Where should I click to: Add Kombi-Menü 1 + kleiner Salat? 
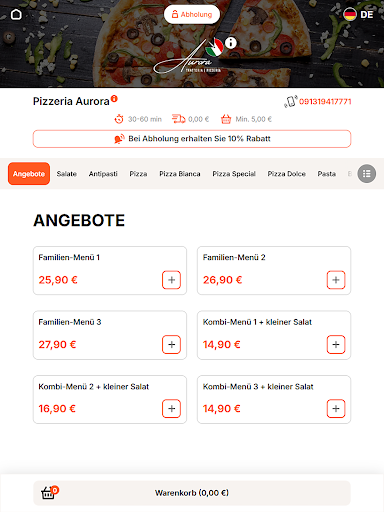click(336, 344)
